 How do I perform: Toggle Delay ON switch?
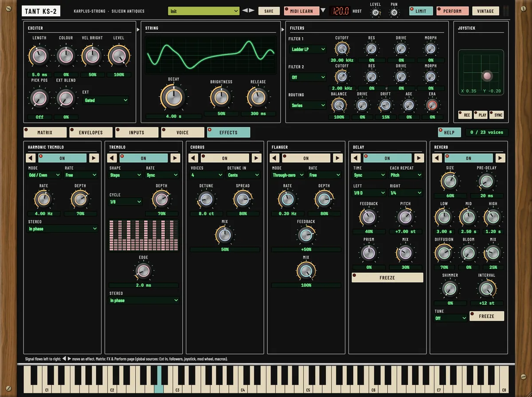(x=387, y=158)
